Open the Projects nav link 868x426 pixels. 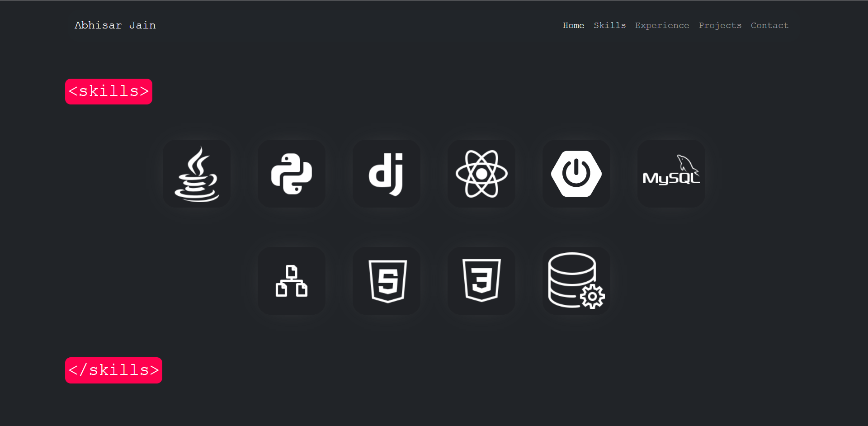720,25
